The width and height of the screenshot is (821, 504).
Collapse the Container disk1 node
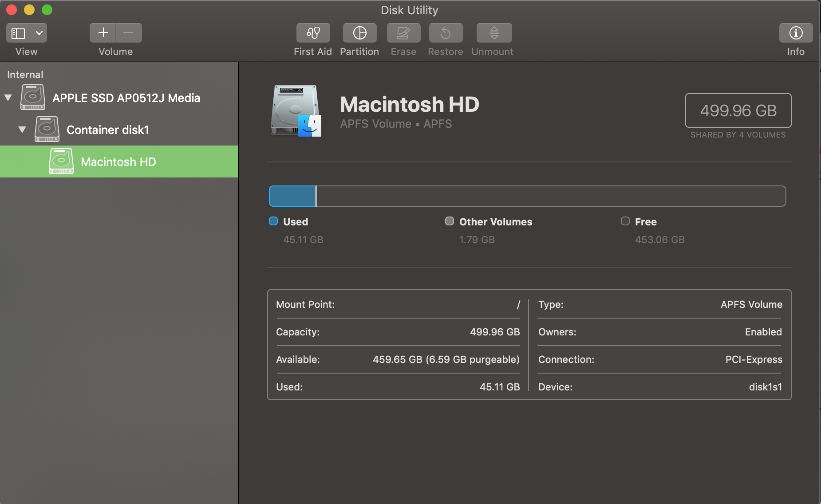(x=22, y=130)
